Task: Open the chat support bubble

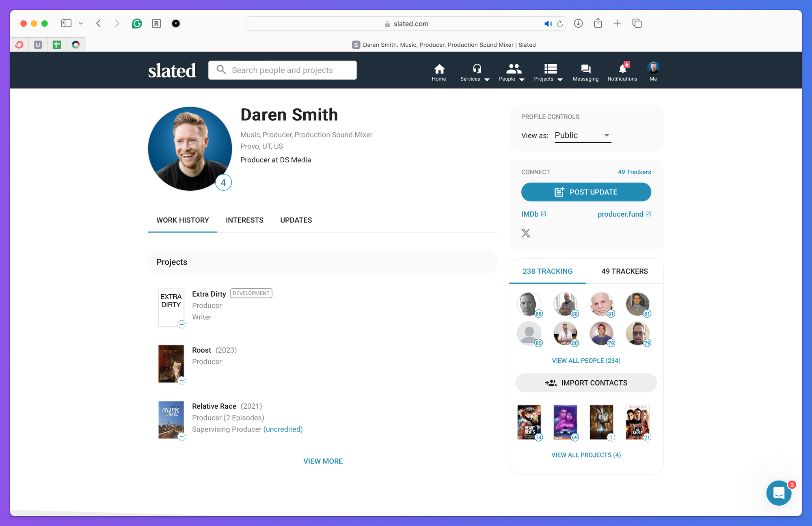Action: point(779,493)
